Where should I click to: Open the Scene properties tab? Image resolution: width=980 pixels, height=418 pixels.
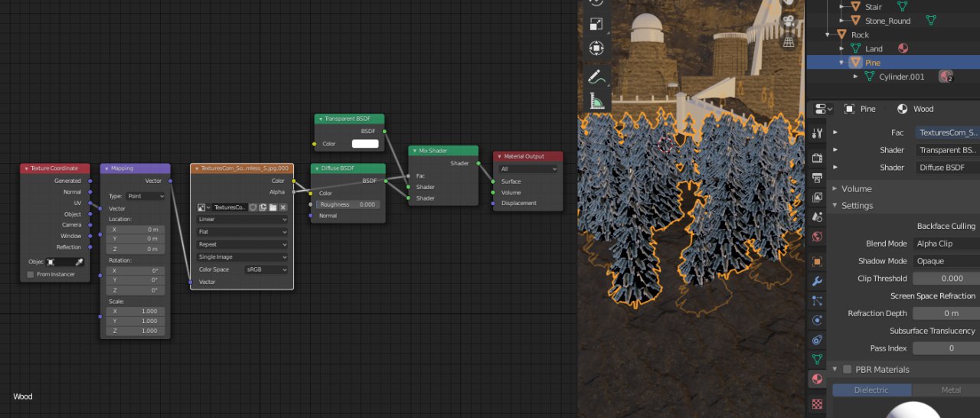(818, 217)
